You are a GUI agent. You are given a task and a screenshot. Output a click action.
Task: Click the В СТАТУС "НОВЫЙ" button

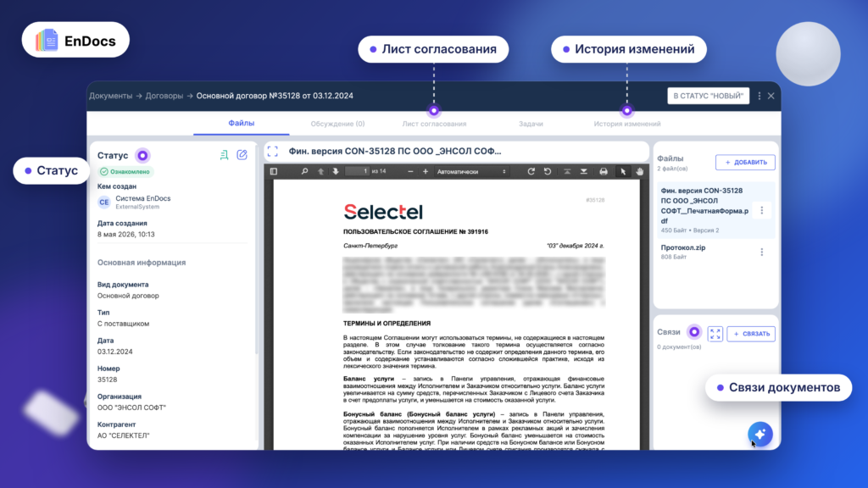[x=708, y=96]
